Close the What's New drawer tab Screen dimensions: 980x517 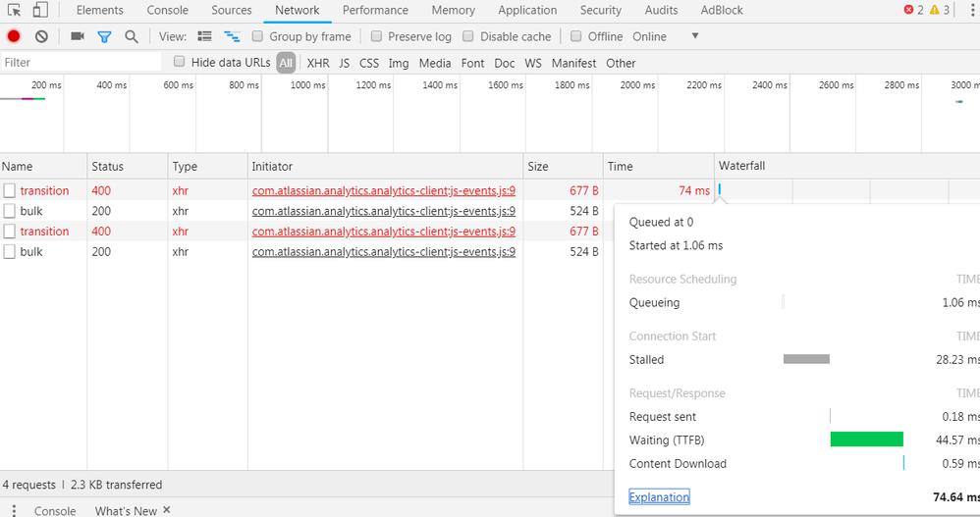tap(166, 509)
